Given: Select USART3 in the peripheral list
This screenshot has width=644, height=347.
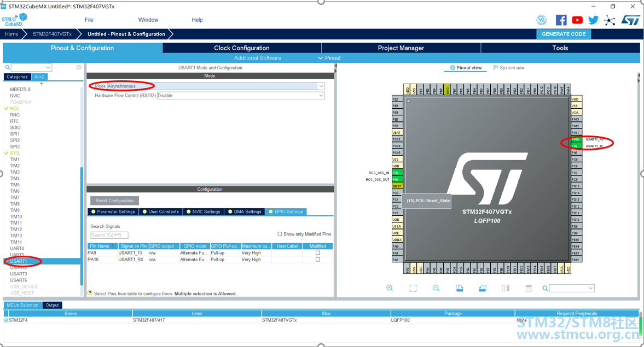Looking at the screenshot, I should click(x=19, y=274).
